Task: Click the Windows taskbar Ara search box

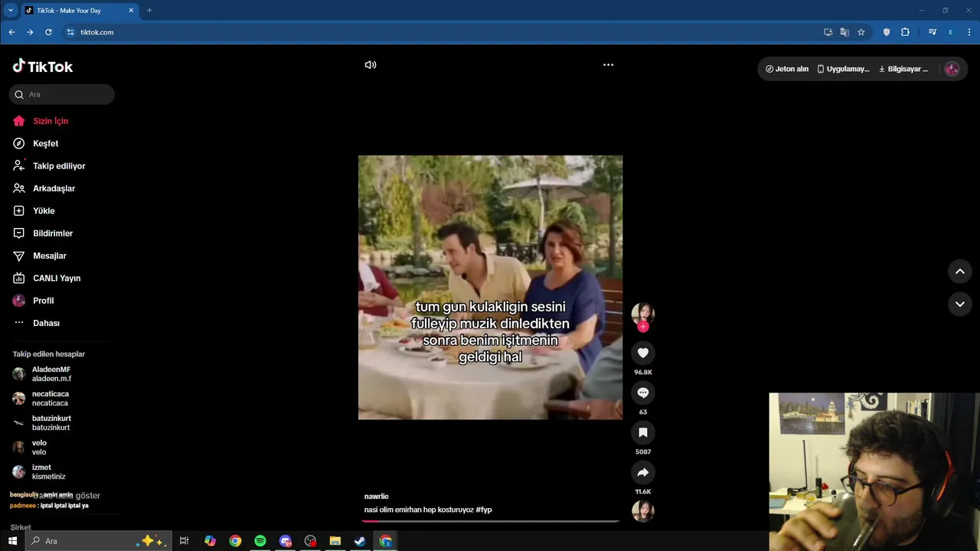Action: tap(98, 541)
